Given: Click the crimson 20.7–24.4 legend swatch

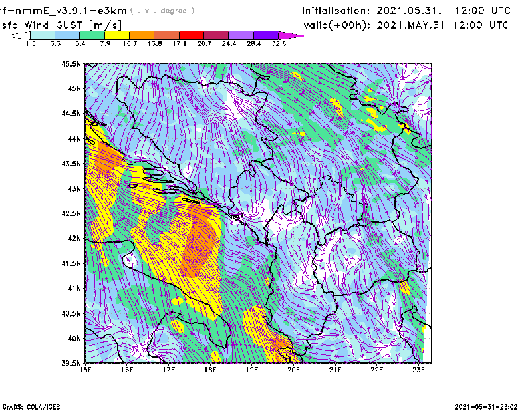Looking at the screenshot, I should 216,35.
